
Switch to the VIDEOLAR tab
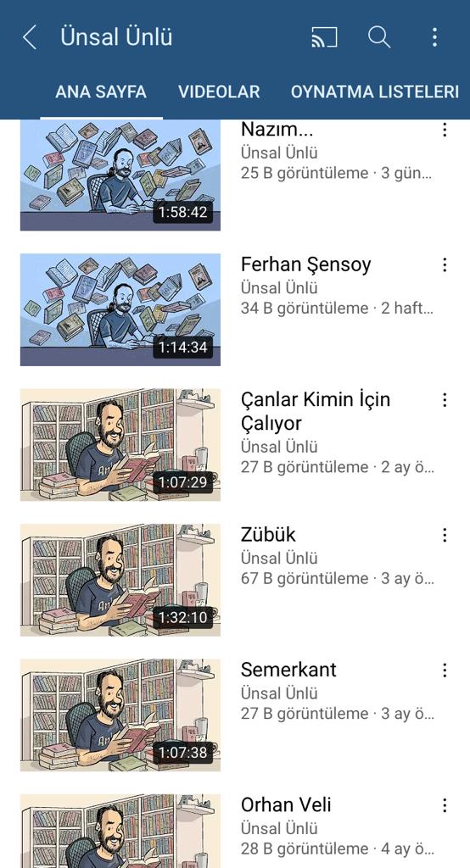point(219,92)
